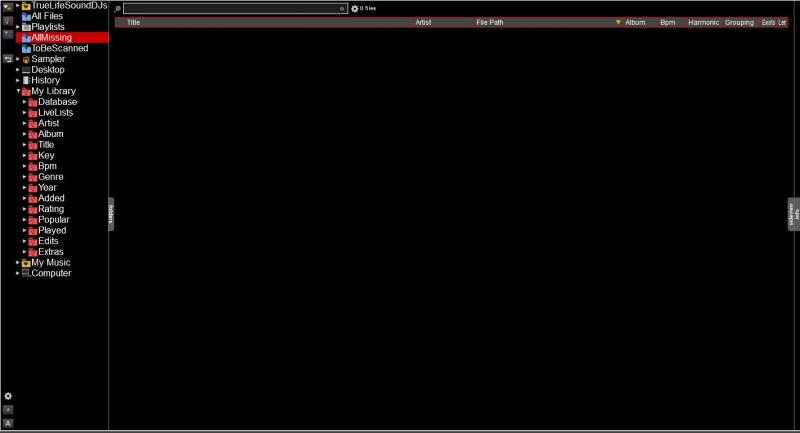Click the ToBeScanned filter folder icon
The image size is (800, 433).
click(x=26, y=48)
